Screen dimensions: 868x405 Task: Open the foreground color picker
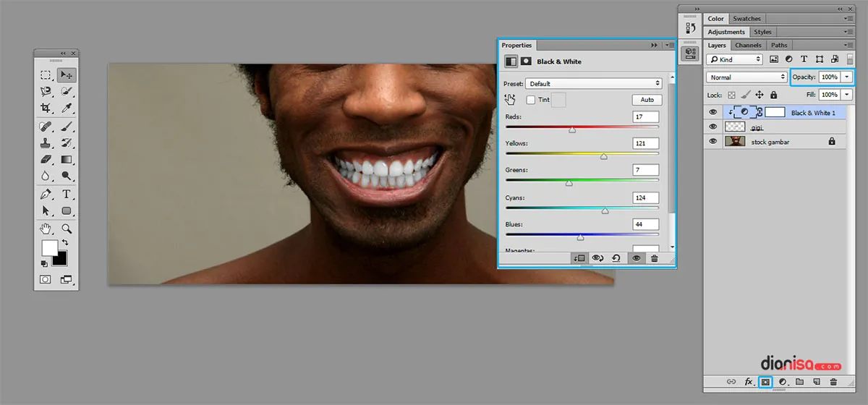[48, 247]
